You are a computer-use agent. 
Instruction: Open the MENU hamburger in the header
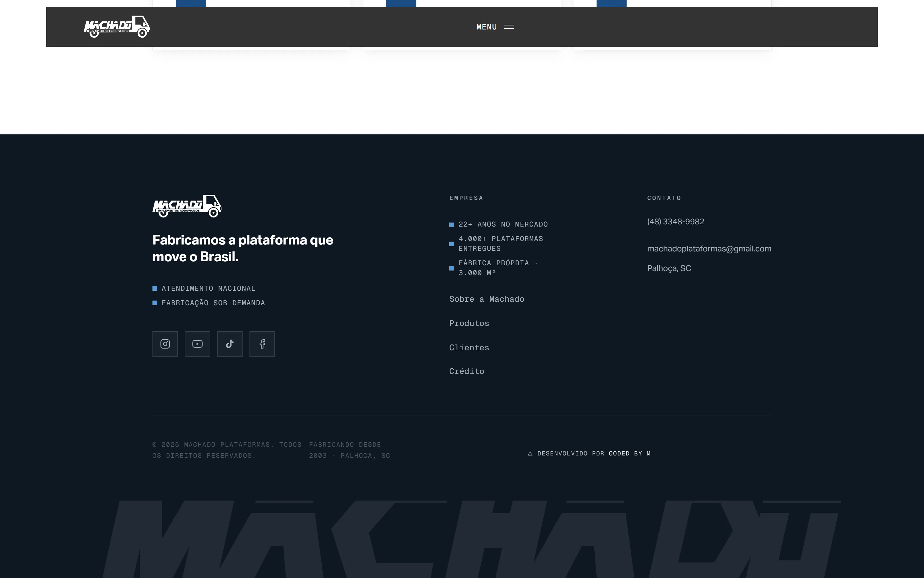[x=495, y=27]
